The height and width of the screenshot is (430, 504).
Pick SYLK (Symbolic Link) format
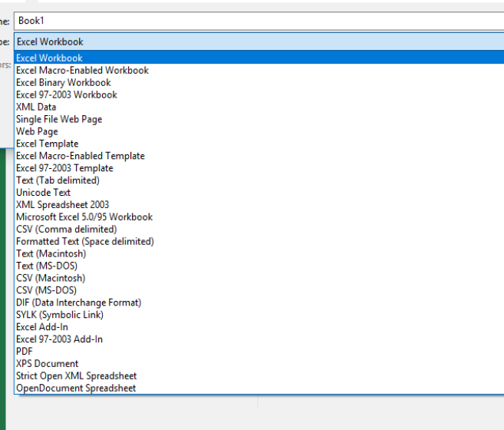[259, 315]
